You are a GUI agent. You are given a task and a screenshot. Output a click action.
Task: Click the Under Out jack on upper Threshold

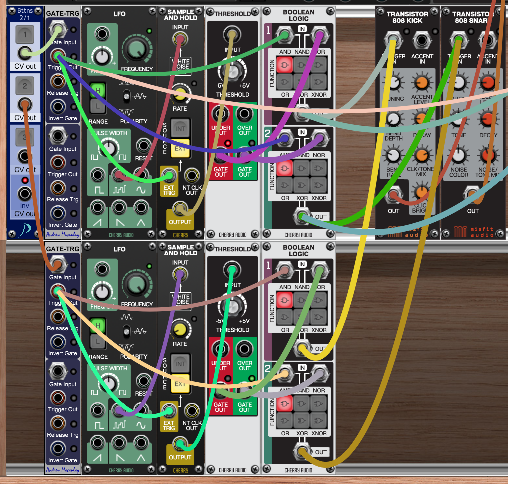click(220, 114)
